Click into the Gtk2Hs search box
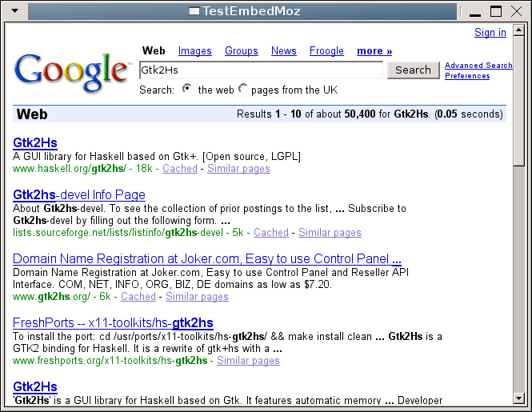Screen dimensions: 532x412 click(x=261, y=70)
